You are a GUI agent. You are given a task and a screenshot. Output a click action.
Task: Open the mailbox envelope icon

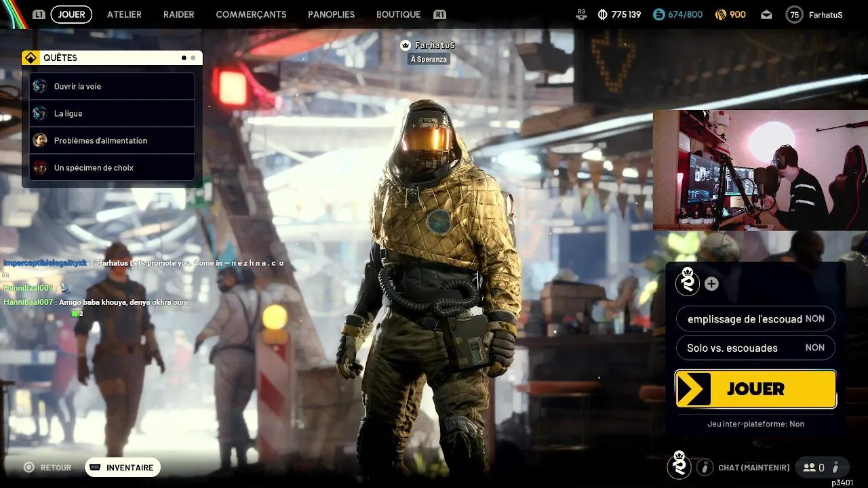766,14
